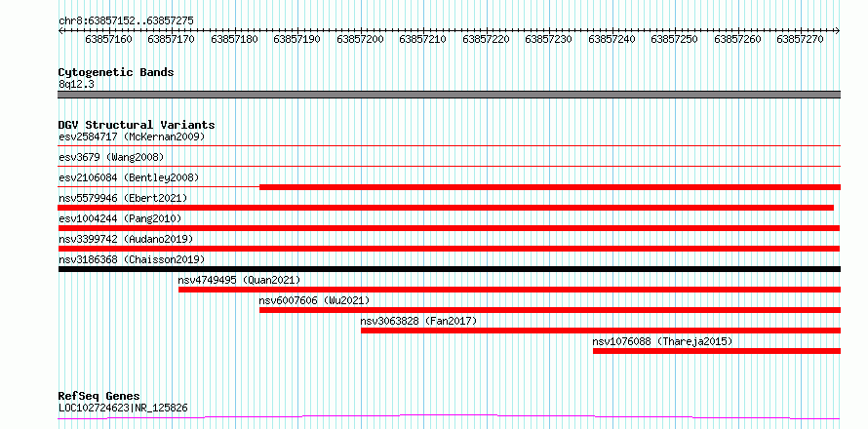
Task: Click ruler position 63857260
Action: click(x=737, y=40)
